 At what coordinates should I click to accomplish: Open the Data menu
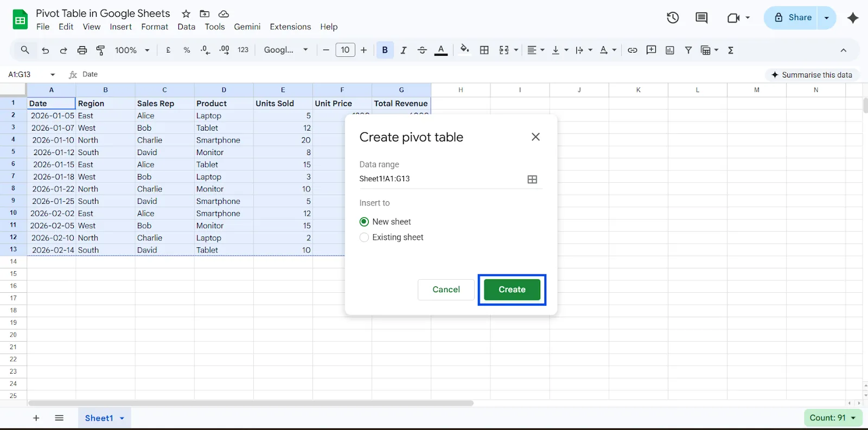[186, 27]
